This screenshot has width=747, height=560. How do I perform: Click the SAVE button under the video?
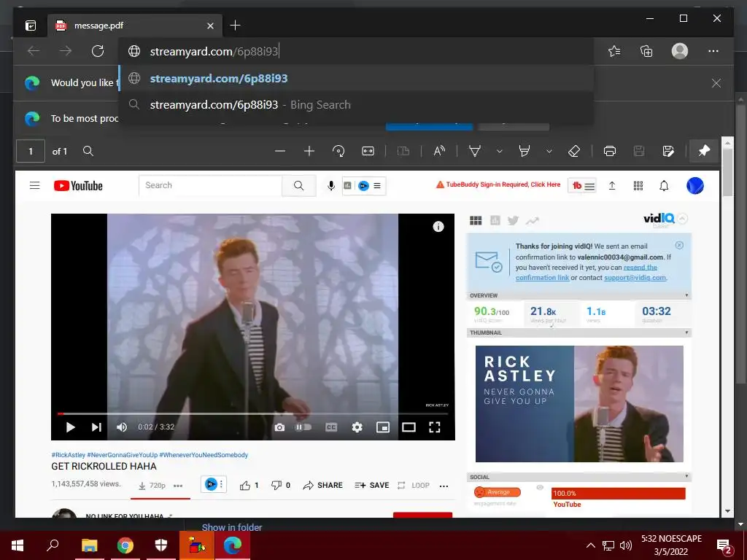point(371,485)
